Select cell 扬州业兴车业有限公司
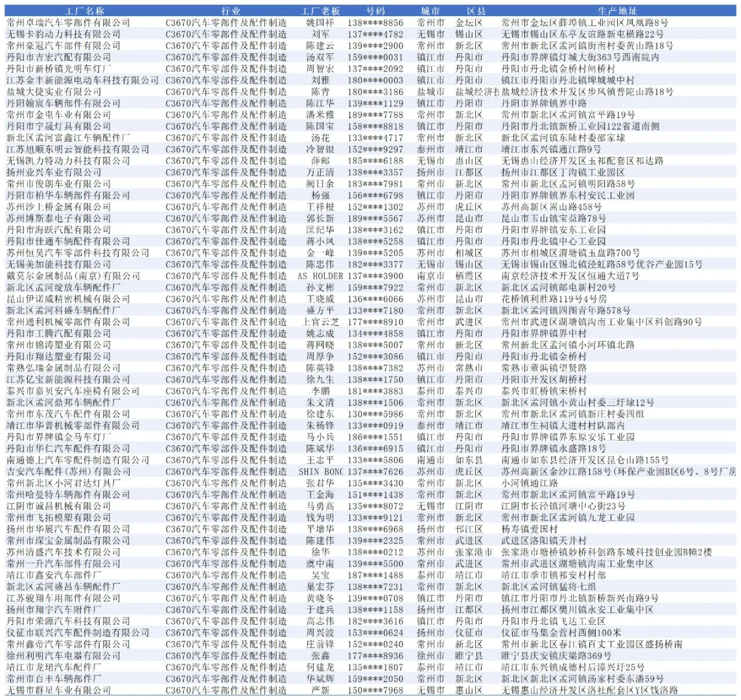Viewport: 741px width, 700px height. [x=54, y=172]
